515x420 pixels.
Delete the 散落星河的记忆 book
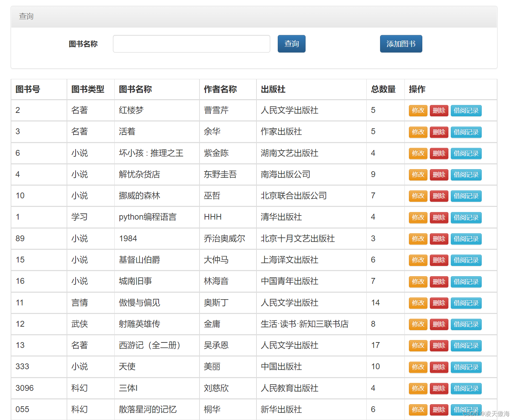tap(439, 410)
